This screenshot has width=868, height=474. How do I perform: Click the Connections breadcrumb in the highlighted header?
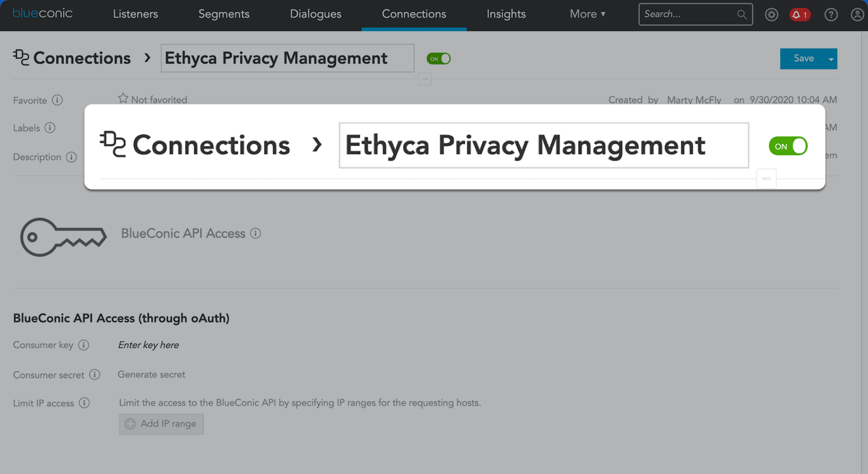[x=211, y=145]
